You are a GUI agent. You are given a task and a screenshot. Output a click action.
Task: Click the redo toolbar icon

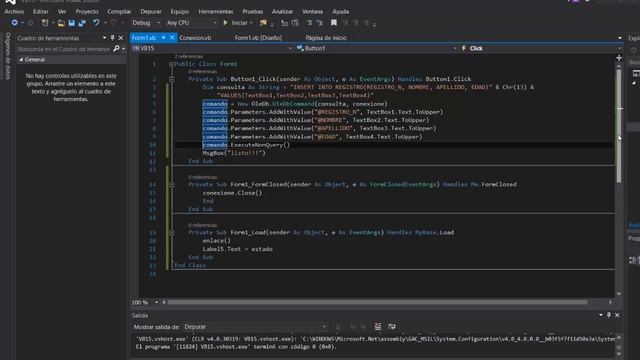113,23
